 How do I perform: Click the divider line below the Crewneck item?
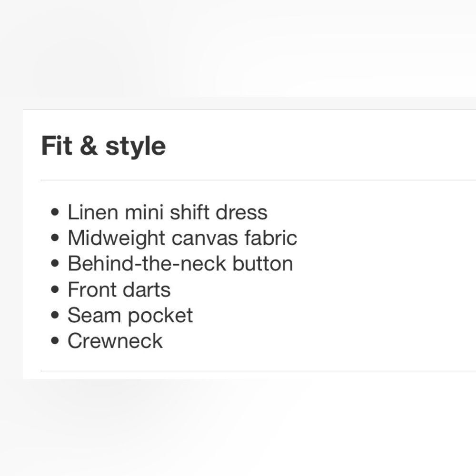[258, 371]
